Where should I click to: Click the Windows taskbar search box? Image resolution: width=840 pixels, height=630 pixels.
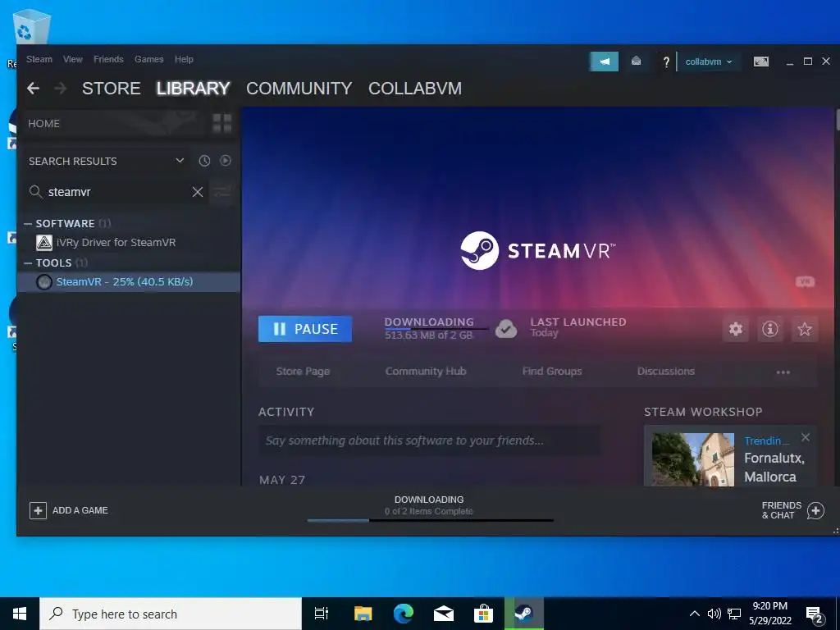click(171, 614)
